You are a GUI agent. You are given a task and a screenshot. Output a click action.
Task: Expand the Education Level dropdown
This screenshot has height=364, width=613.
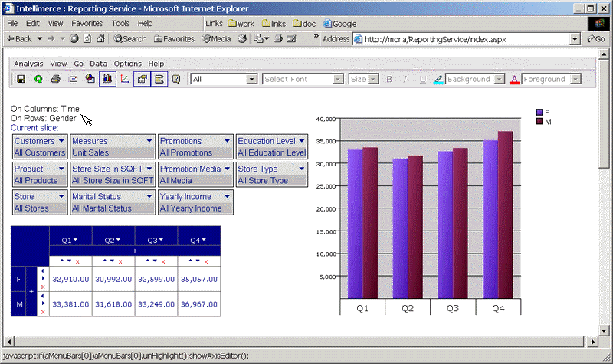coord(302,141)
